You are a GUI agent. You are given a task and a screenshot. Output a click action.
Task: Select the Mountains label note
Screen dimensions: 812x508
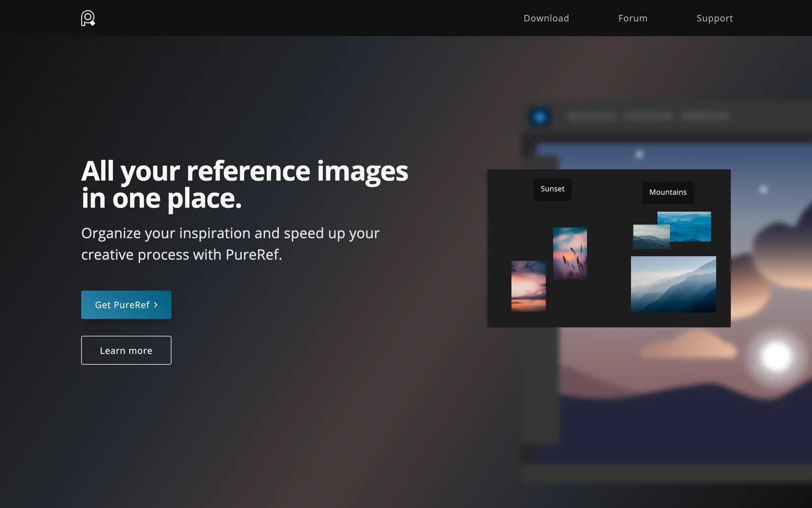point(668,193)
